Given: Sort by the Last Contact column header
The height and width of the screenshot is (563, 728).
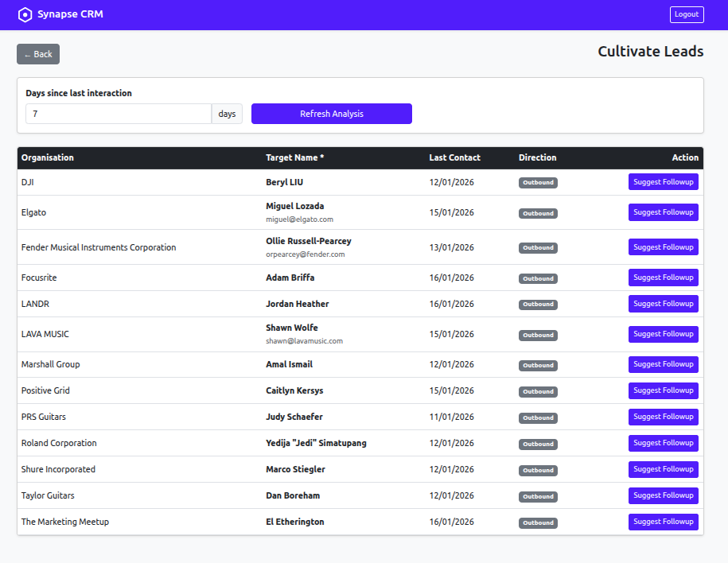Looking at the screenshot, I should [454, 157].
